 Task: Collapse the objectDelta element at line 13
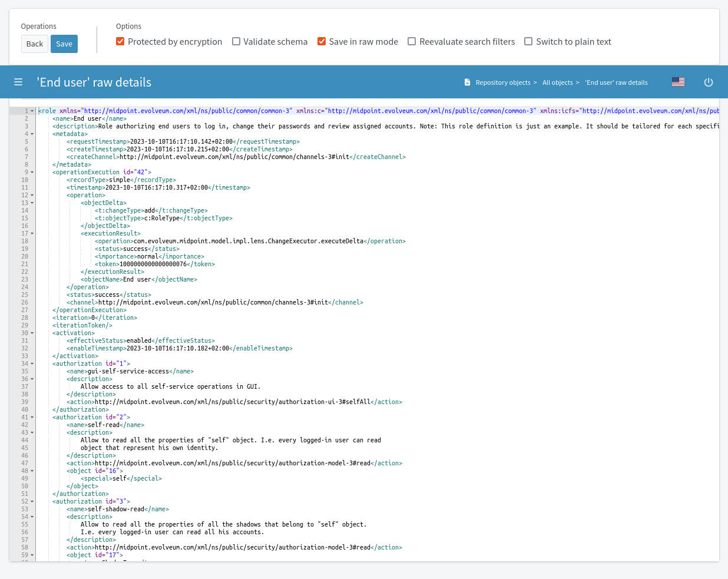click(x=33, y=203)
